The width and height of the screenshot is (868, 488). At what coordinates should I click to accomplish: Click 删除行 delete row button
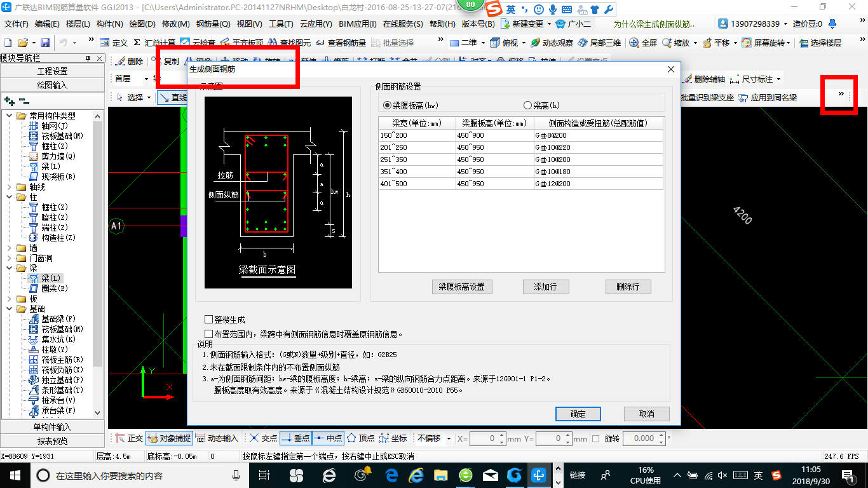coord(628,287)
